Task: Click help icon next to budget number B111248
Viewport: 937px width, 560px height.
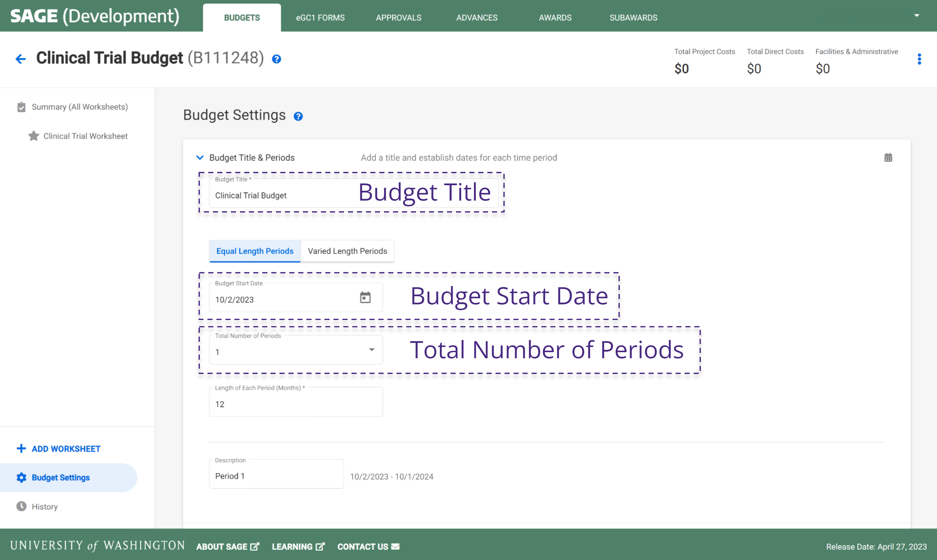Action: pos(277,59)
